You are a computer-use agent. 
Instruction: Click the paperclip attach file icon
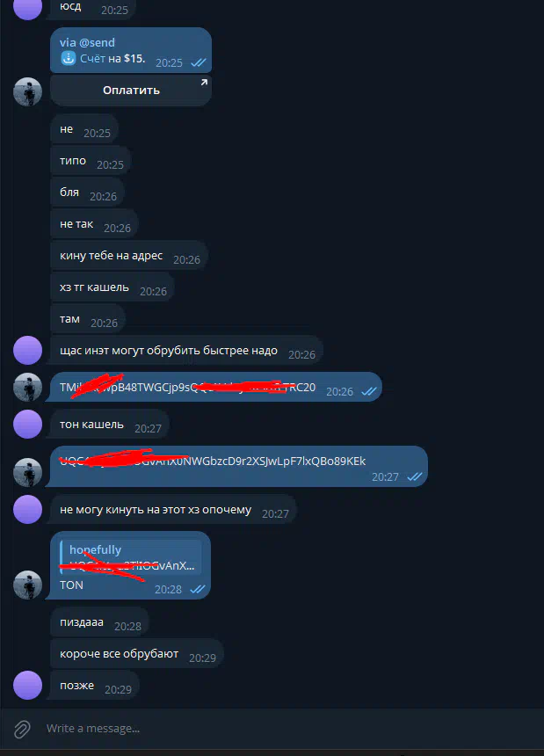(22, 729)
